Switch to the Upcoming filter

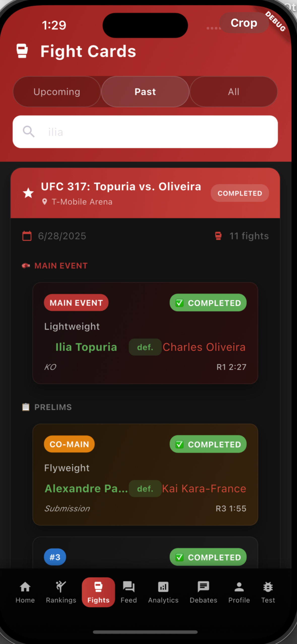point(57,92)
